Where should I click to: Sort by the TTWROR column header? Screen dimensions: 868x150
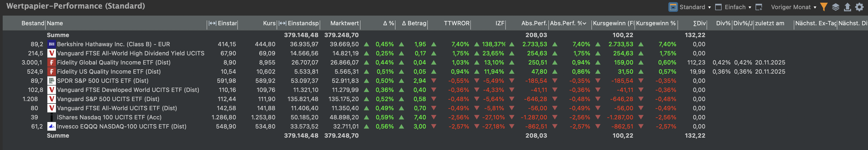[456, 23]
